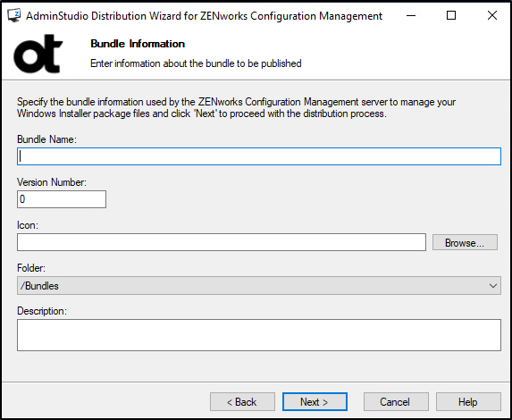The height and width of the screenshot is (420, 512).
Task: Focus the Bundle Name text field
Action: coord(259,156)
